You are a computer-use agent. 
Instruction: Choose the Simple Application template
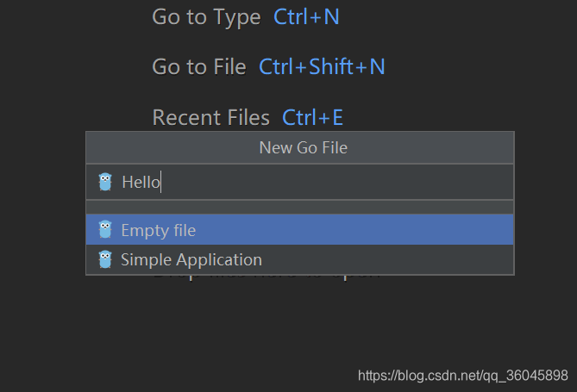[299, 259]
